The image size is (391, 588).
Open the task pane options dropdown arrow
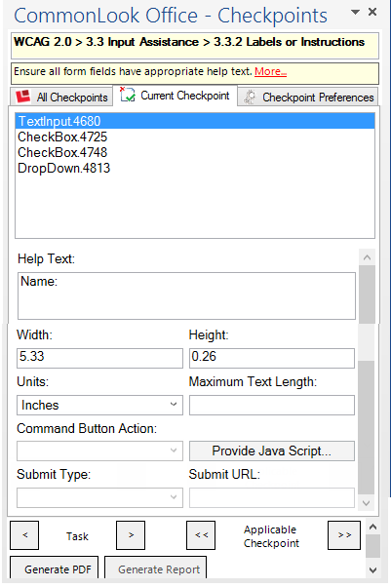[355, 12]
